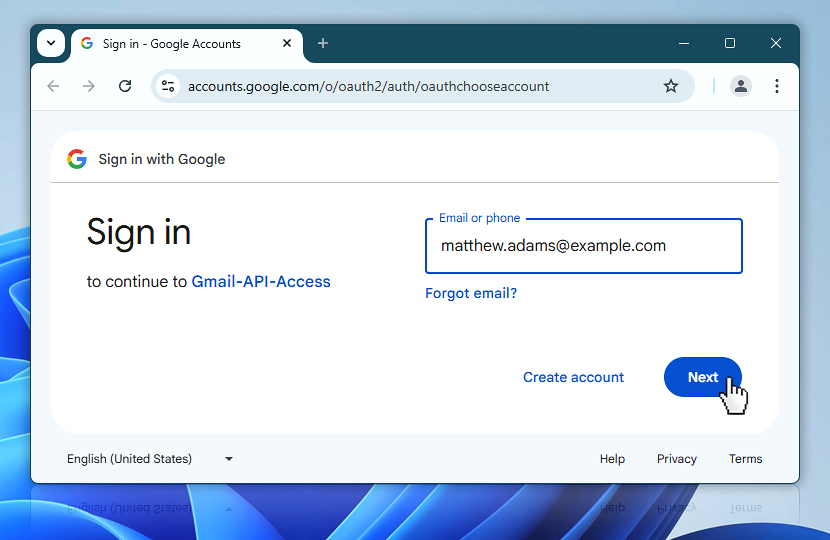
Task: Open the Privacy link
Action: (x=676, y=459)
